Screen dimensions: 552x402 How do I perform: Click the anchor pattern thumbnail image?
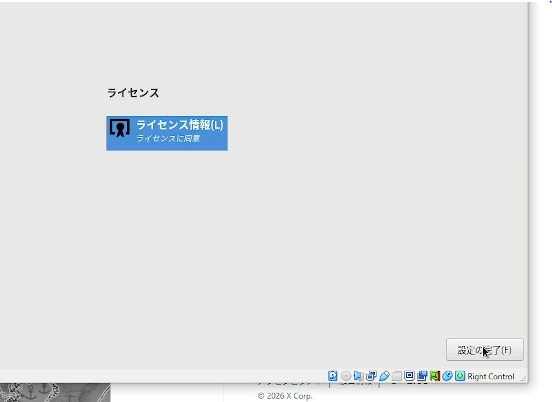55,392
